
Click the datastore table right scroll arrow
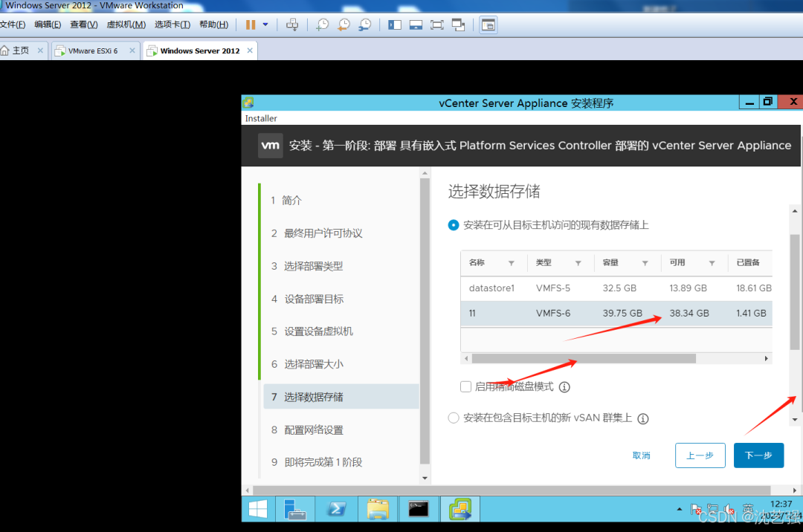766,359
